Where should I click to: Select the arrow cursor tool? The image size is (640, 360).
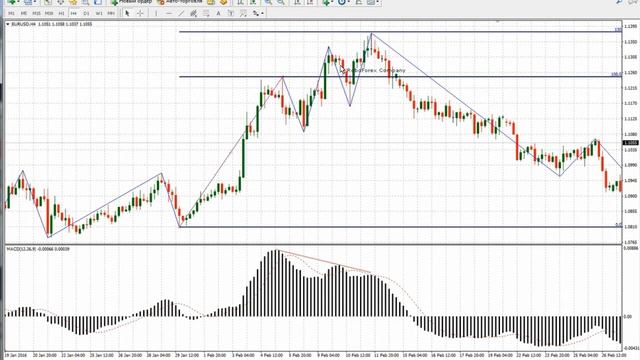pyautogui.click(x=127, y=13)
